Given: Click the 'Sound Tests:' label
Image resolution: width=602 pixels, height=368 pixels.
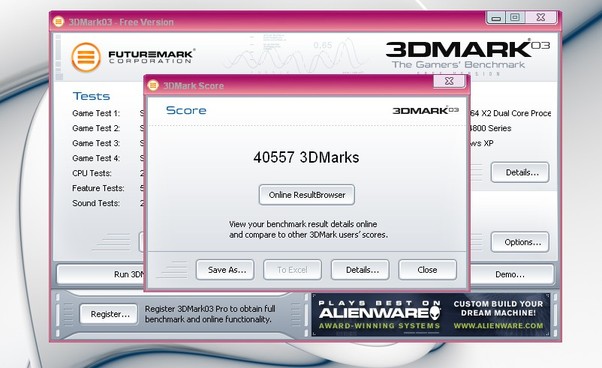Looking at the screenshot, I should click(x=96, y=203).
